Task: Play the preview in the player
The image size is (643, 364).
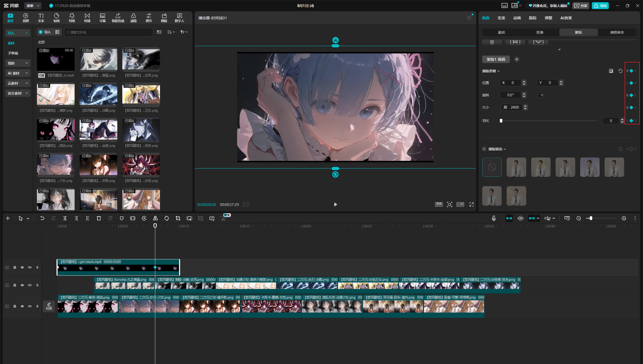Action: click(335, 204)
